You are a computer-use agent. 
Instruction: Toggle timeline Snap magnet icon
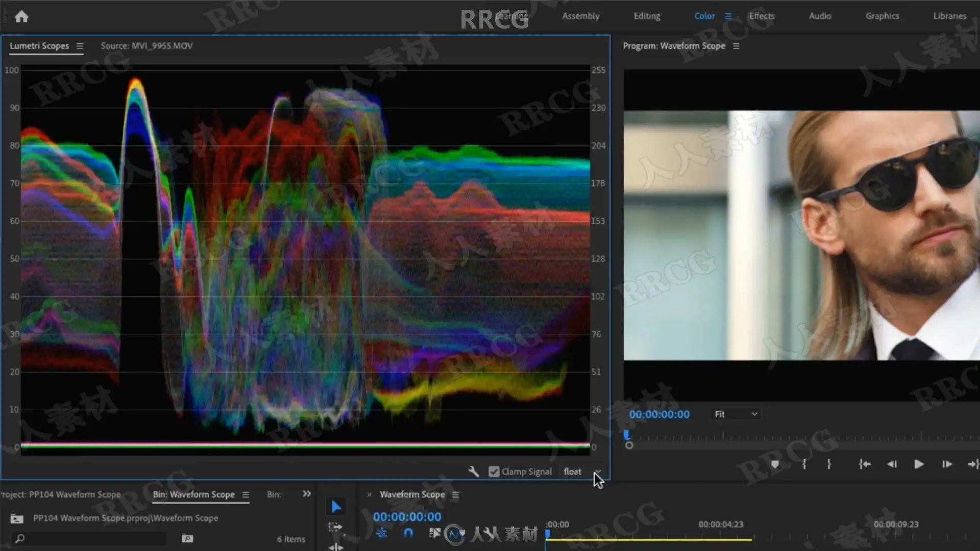pos(408,533)
